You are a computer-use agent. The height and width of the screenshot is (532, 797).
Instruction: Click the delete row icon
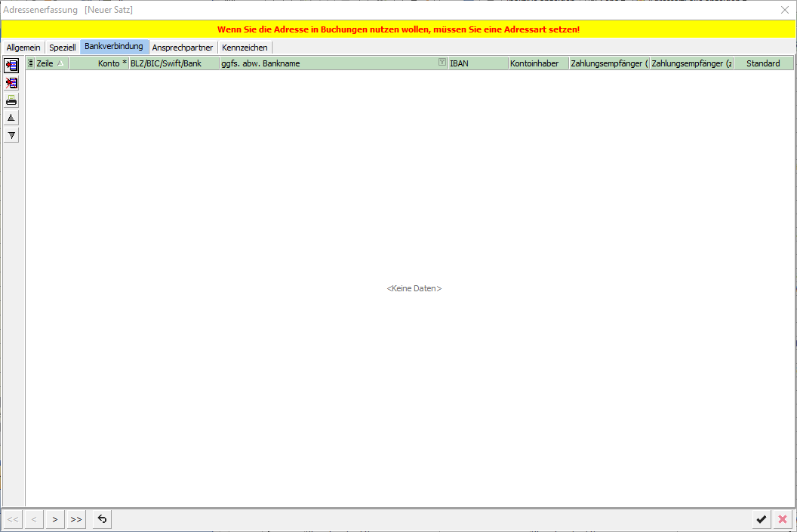[x=11, y=83]
